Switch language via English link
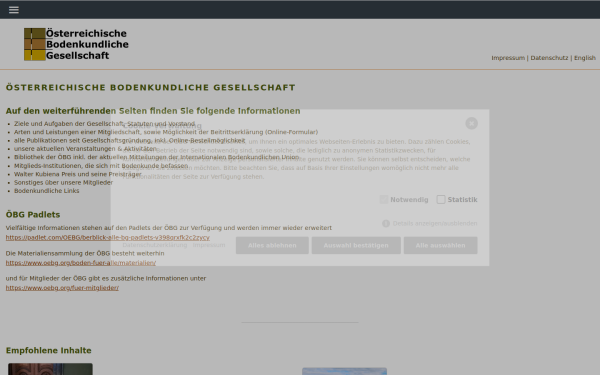600x375 pixels. [x=585, y=58]
